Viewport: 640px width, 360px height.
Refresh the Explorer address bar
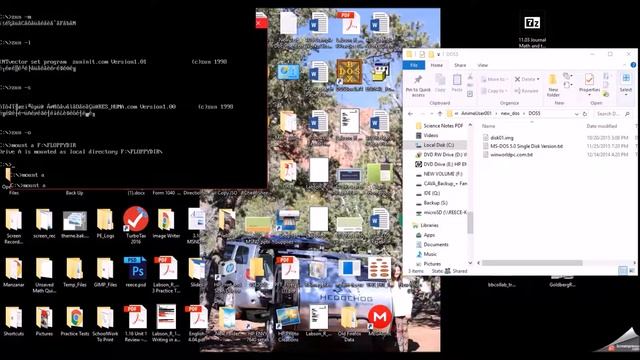coord(585,113)
